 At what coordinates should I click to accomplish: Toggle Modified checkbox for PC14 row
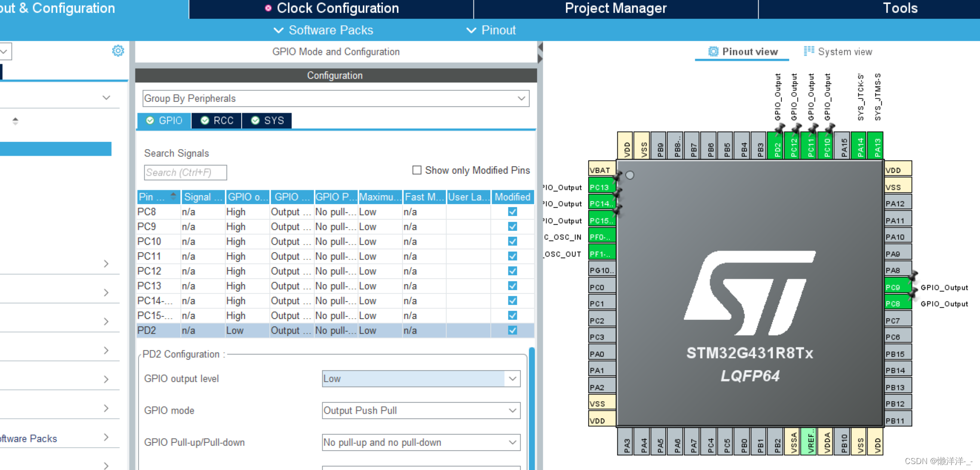tap(512, 300)
